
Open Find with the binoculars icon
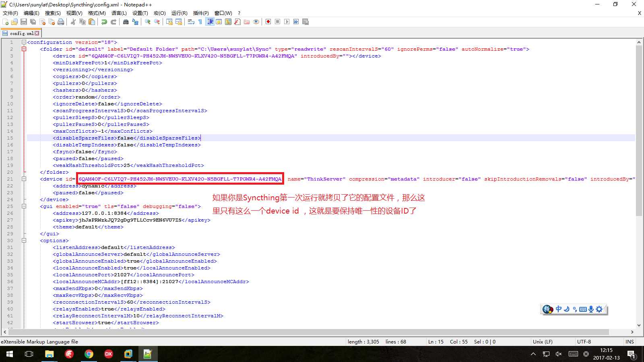(126, 22)
